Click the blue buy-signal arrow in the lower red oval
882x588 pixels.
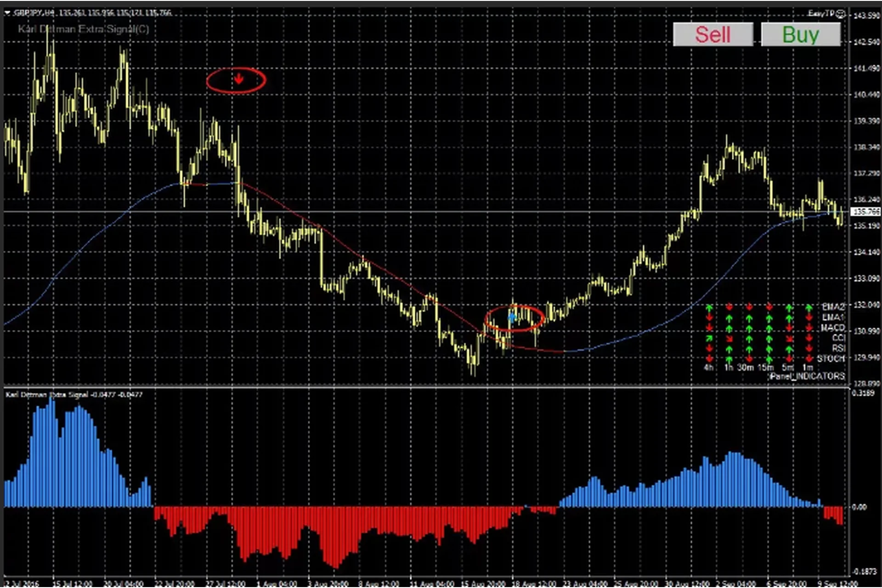[x=512, y=317]
